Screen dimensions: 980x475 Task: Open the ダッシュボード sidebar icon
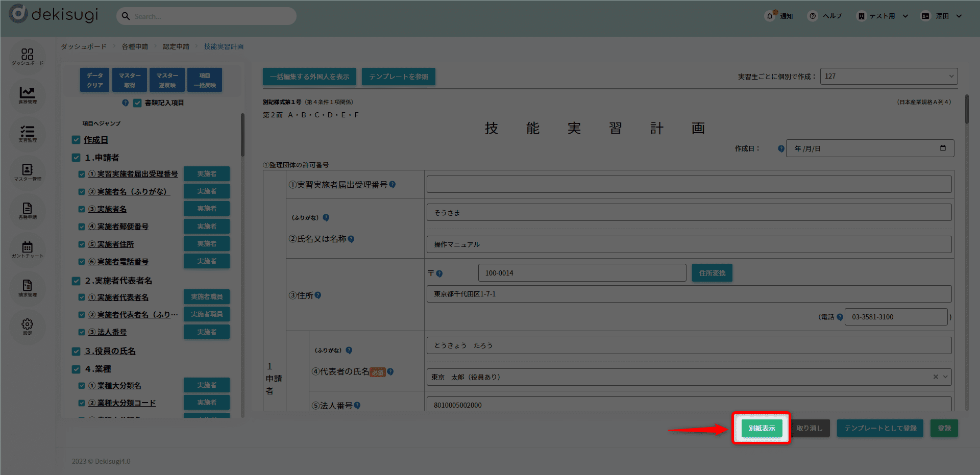pos(28,56)
